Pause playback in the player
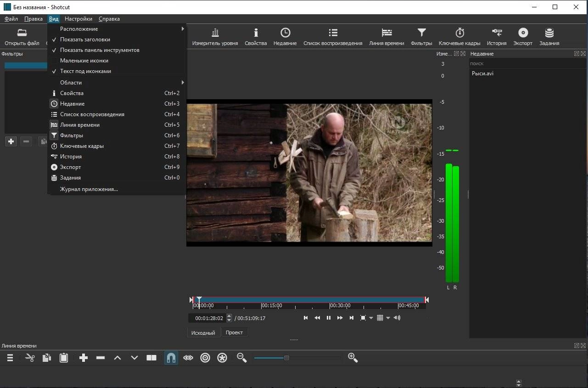 [x=329, y=318]
